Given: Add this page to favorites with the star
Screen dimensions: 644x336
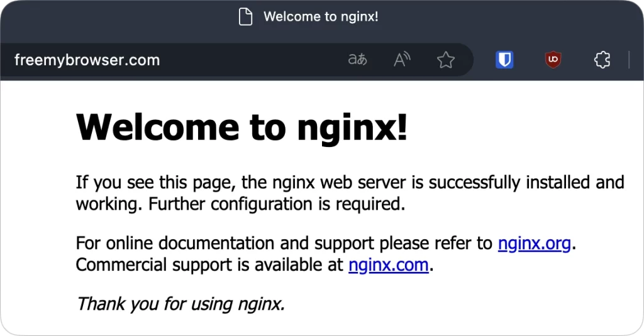Looking at the screenshot, I should coord(446,60).
